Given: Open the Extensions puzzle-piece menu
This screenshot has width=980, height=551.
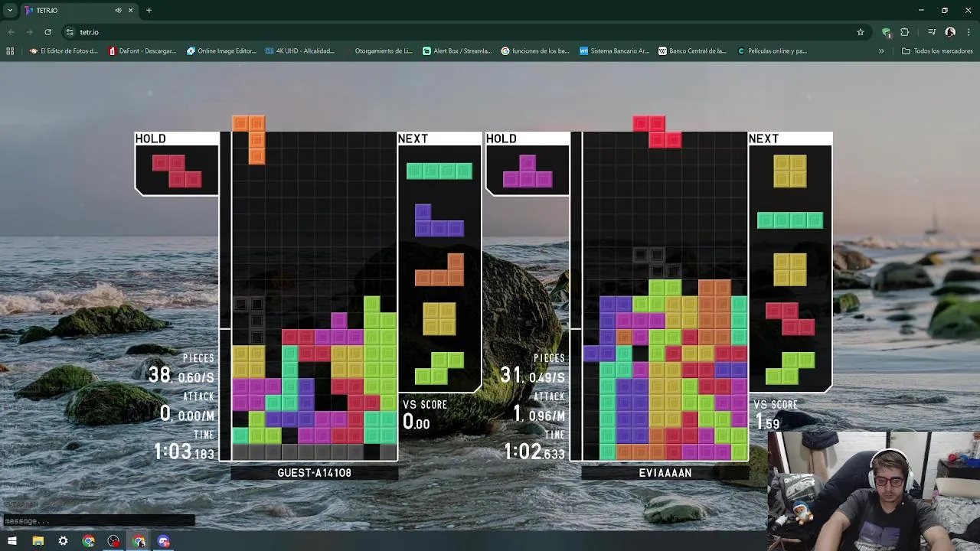Looking at the screenshot, I should (x=905, y=32).
